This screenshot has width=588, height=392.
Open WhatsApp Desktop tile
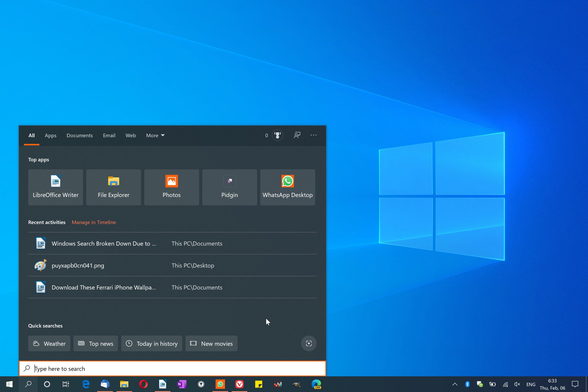click(288, 187)
